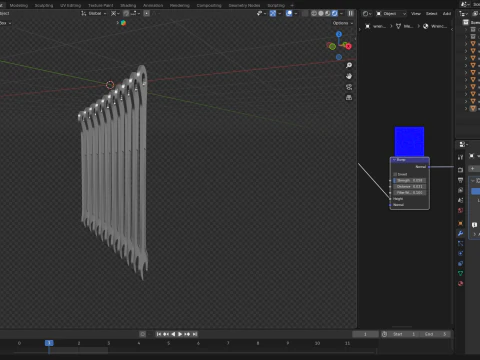480x360 pixels.
Task: Select rendered viewport shading
Action: click(335, 13)
